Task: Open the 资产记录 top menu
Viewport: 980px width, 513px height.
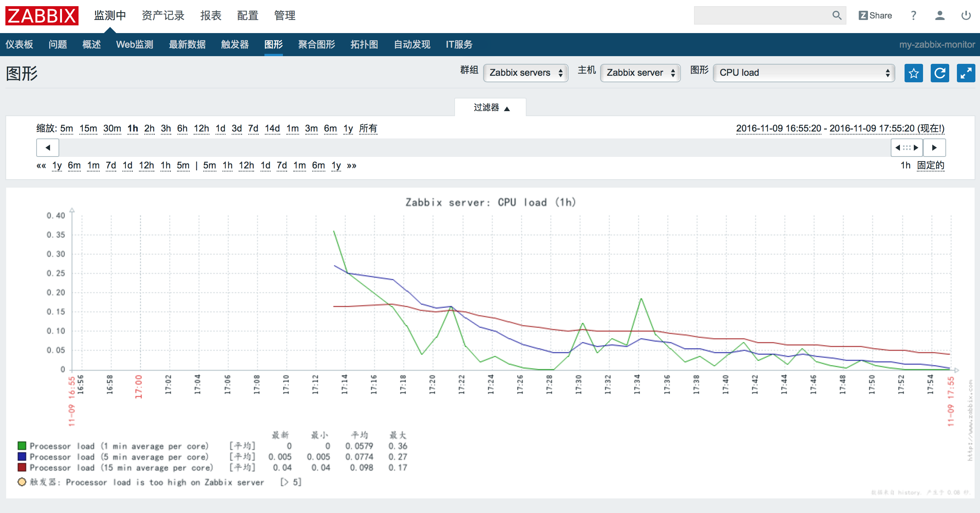Action: 163,15
